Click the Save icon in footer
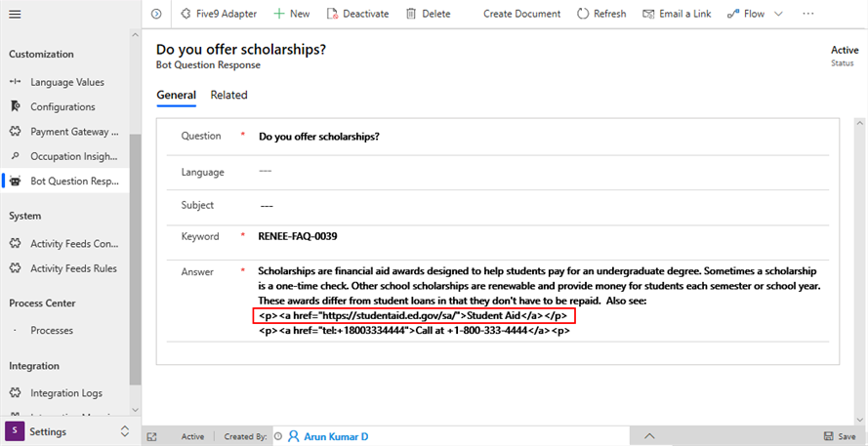This screenshot has height=446, width=868. [829, 436]
